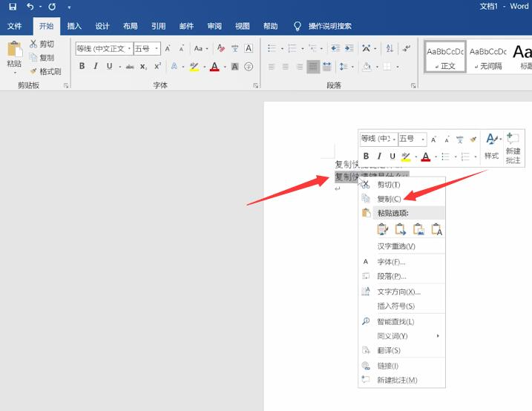Open the line spacing dropdown
The width and height of the screenshot is (532, 411).
coord(347,67)
